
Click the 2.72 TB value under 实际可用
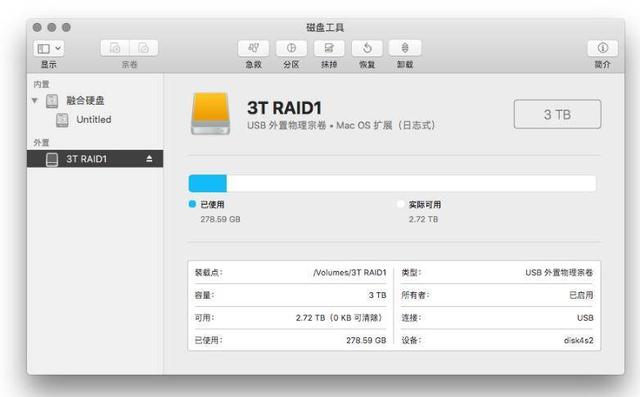tap(423, 220)
